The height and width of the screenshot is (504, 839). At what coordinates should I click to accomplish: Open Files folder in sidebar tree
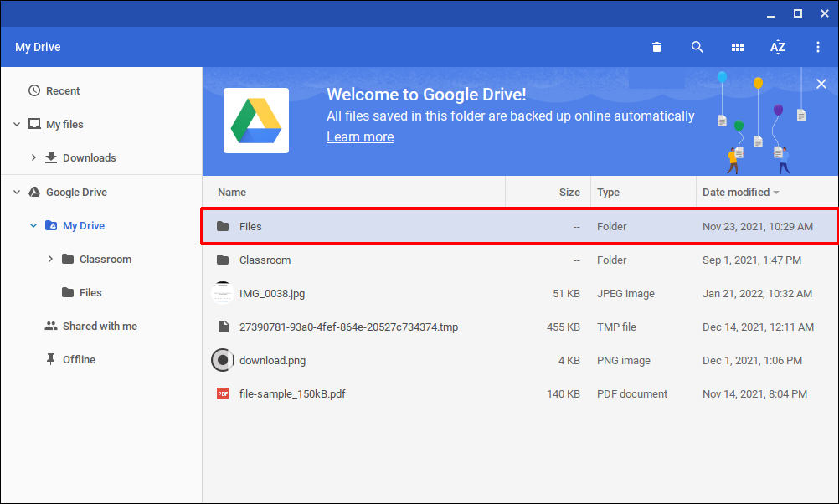[x=90, y=293]
